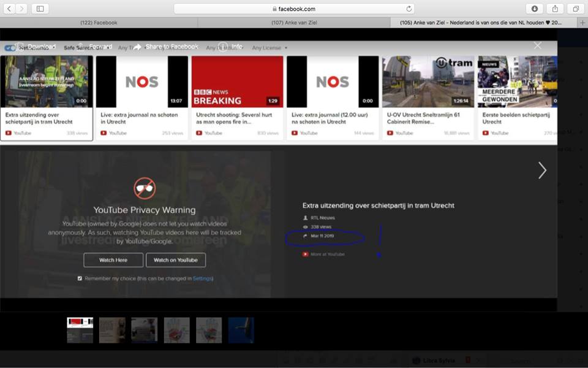Go back with Safari's back arrow
588x368 pixels.
pos(9,8)
